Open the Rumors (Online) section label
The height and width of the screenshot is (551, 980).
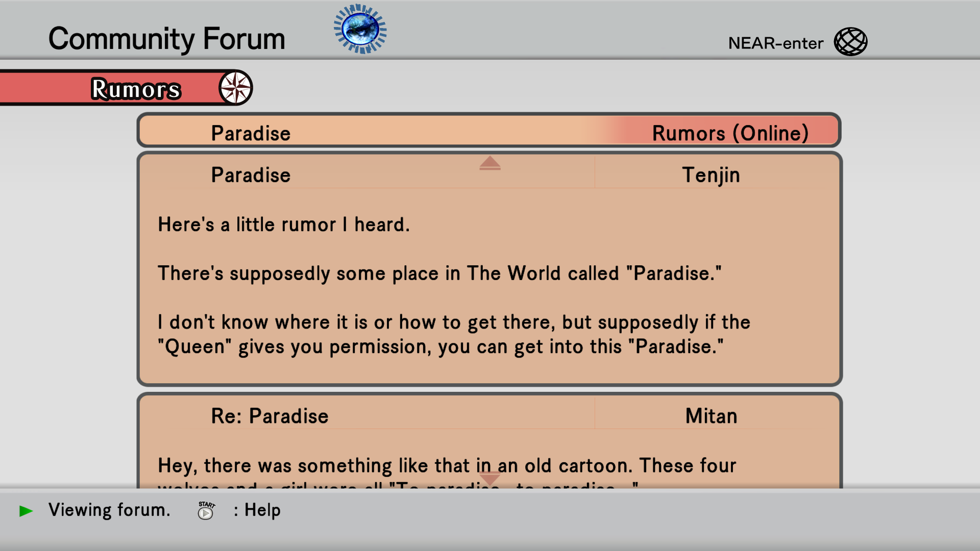730,133
